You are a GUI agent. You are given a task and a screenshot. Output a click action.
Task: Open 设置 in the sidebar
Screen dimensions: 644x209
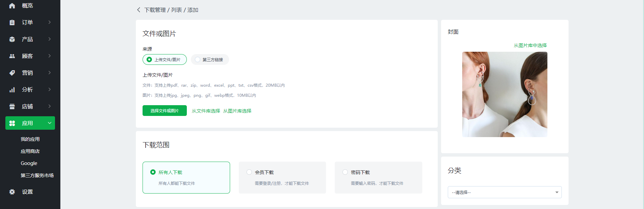coord(28,192)
